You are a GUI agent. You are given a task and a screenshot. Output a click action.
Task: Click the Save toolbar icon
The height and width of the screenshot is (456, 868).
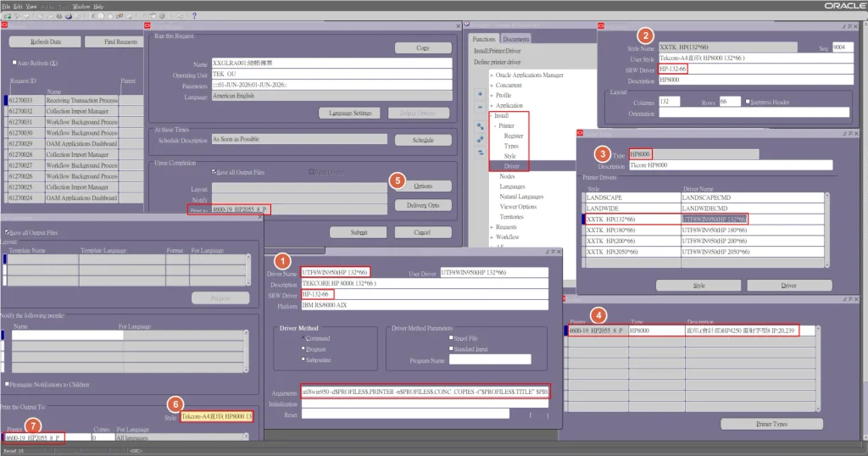click(x=41, y=17)
